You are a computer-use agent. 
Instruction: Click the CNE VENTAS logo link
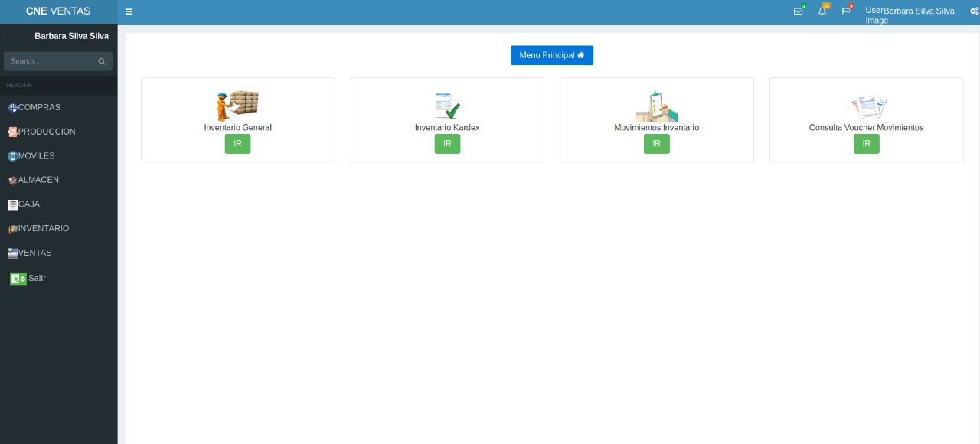(x=58, y=11)
